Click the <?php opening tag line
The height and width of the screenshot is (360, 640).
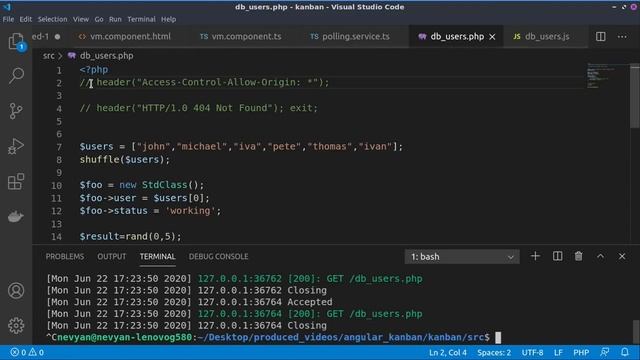94,70
